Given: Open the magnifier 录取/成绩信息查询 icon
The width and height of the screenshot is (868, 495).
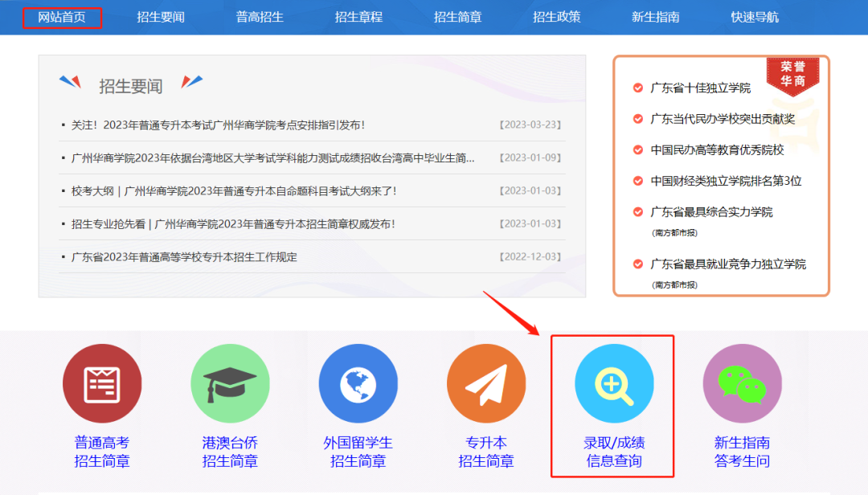Looking at the screenshot, I should pyautogui.click(x=613, y=383).
